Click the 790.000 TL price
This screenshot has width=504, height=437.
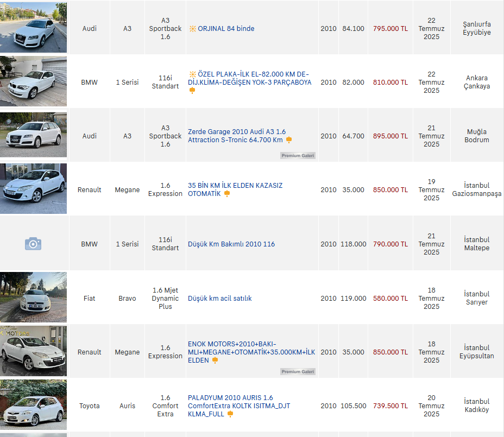tap(390, 244)
